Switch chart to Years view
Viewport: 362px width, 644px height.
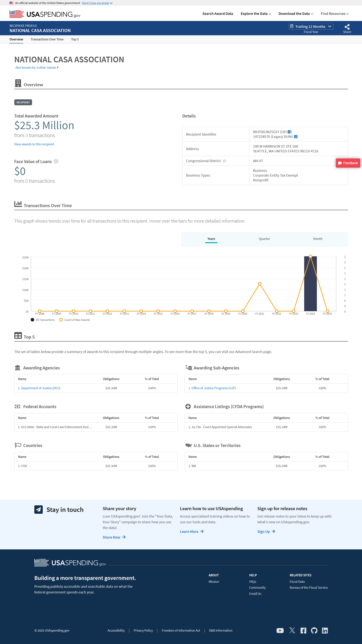pyautogui.click(x=211, y=239)
